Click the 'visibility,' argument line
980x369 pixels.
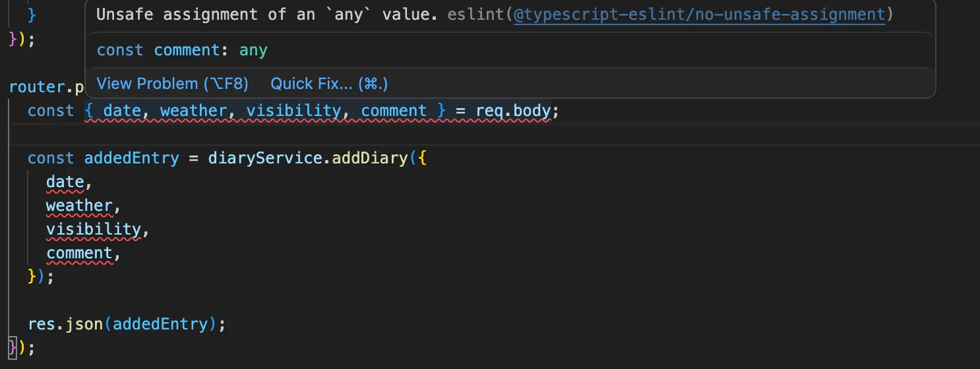(98, 229)
